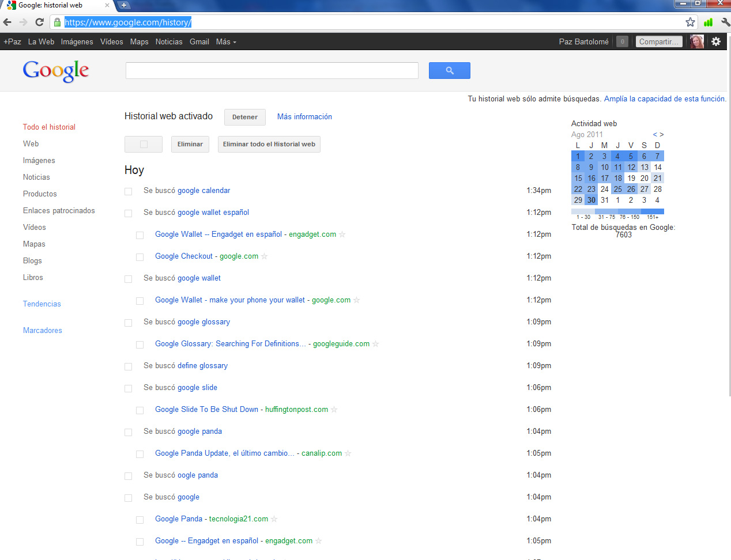Click the browser back arrow

click(7, 22)
